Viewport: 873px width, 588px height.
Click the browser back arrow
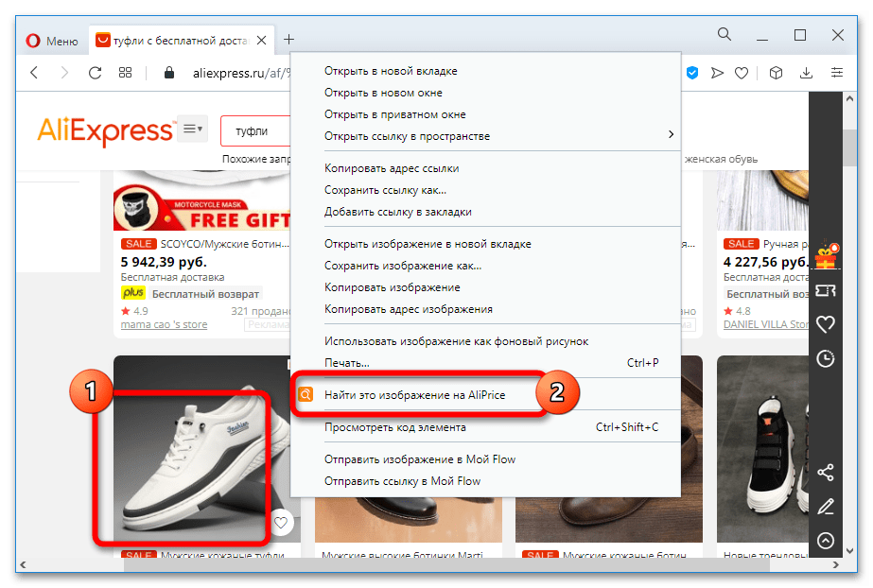point(34,73)
